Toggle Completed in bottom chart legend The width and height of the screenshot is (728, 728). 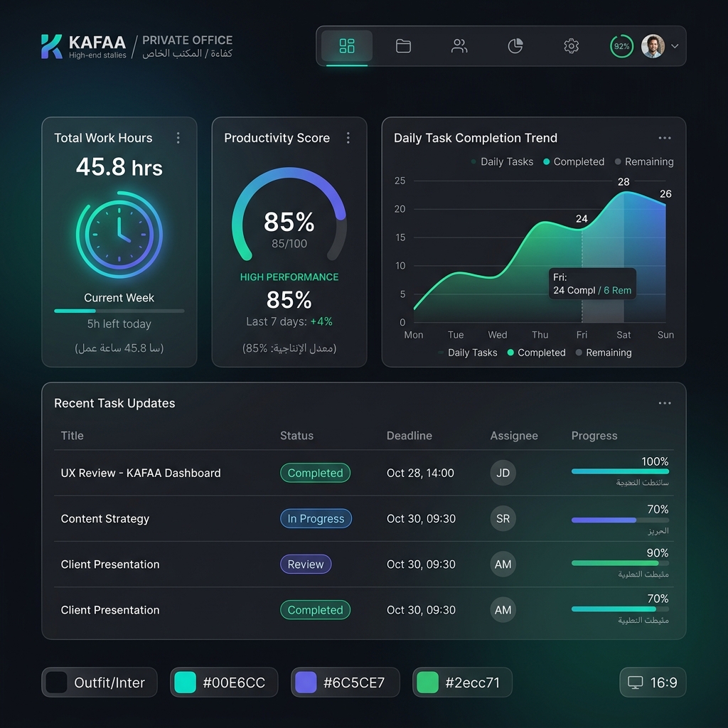click(x=537, y=353)
